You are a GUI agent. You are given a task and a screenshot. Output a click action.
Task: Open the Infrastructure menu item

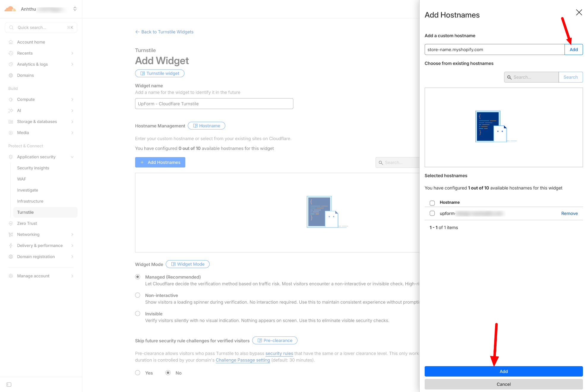pyautogui.click(x=30, y=201)
